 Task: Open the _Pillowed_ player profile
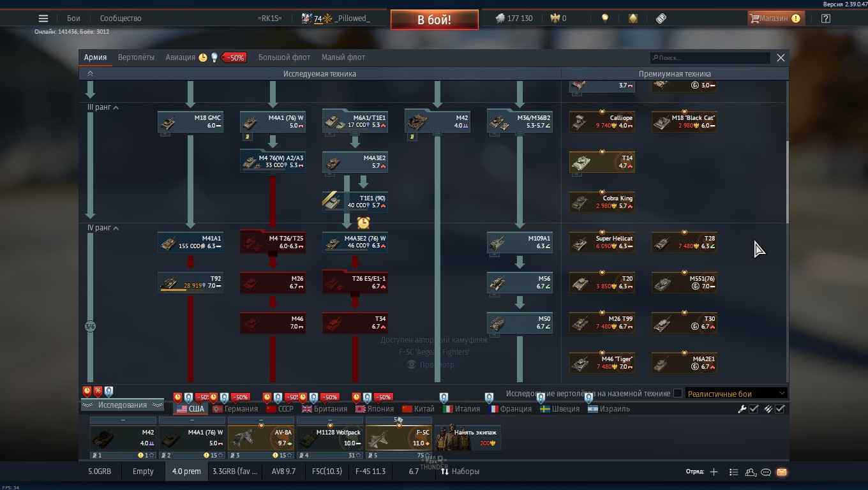352,19
